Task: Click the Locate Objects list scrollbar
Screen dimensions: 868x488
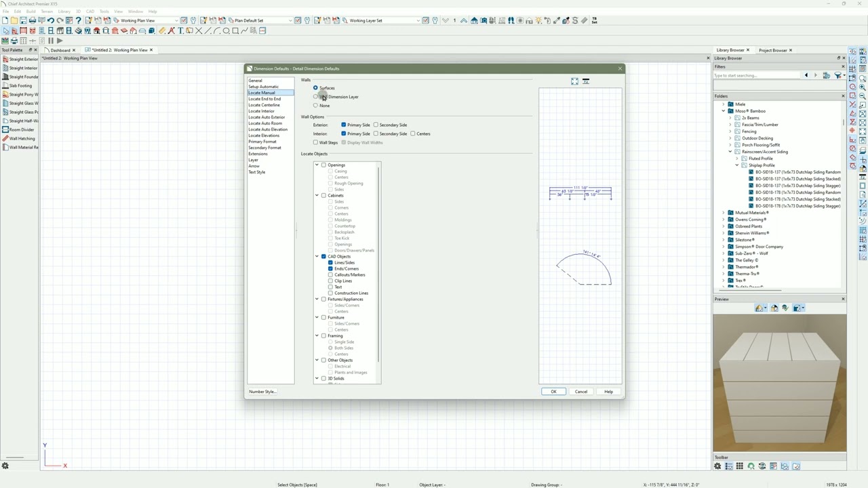Action: [378, 264]
